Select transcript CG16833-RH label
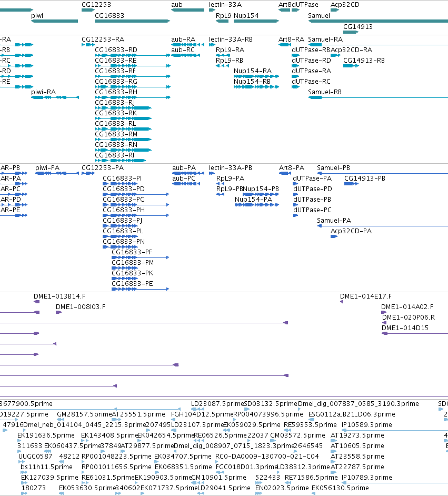This screenshot has height=496, width=448. click(116, 92)
